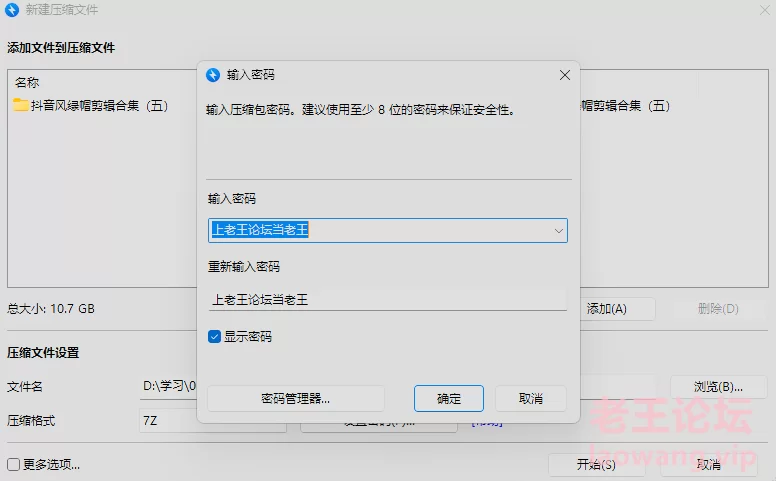Click the 重新输入密码 confirmation field
Image resolution: width=776 pixels, height=481 pixels.
pyautogui.click(x=388, y=300)
